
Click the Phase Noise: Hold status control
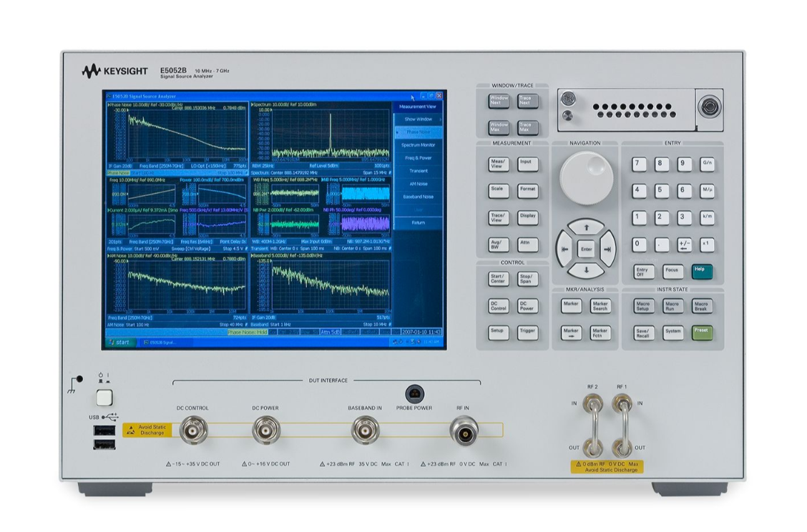[x=246, y=332]
